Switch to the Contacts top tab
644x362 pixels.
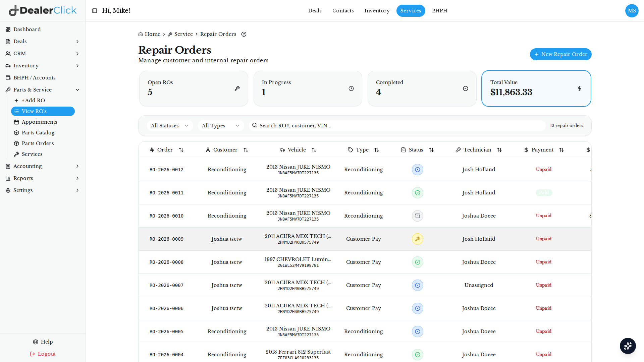pos(343,11)
